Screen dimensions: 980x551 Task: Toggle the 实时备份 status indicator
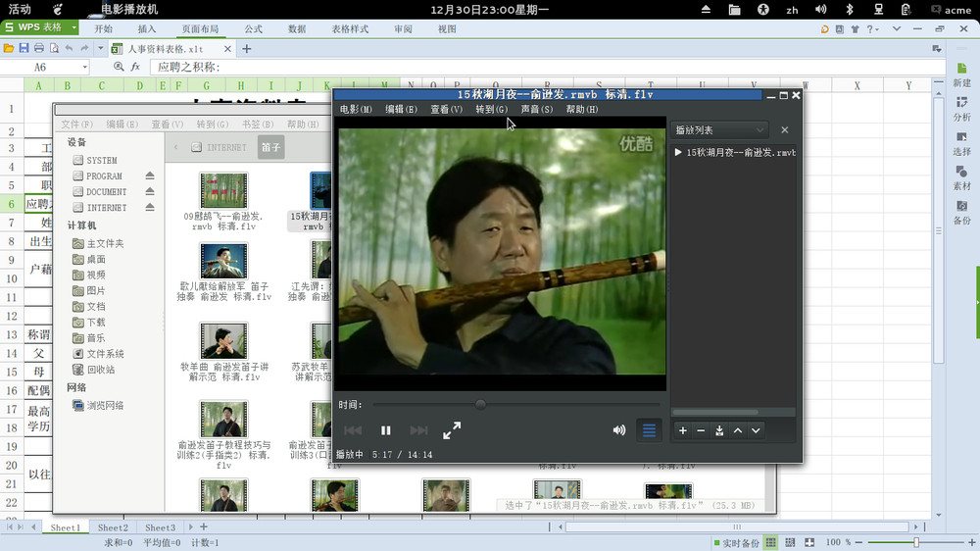click(x=736, y=543)
